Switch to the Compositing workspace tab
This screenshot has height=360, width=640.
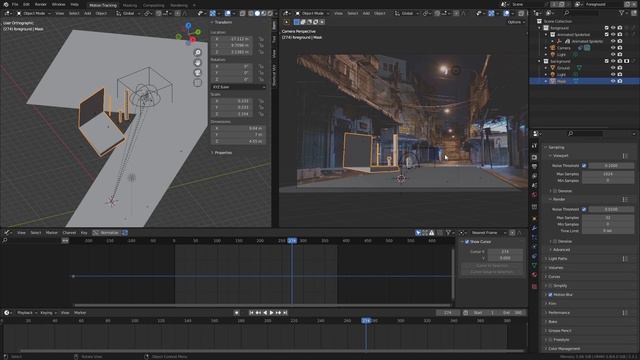153,5
